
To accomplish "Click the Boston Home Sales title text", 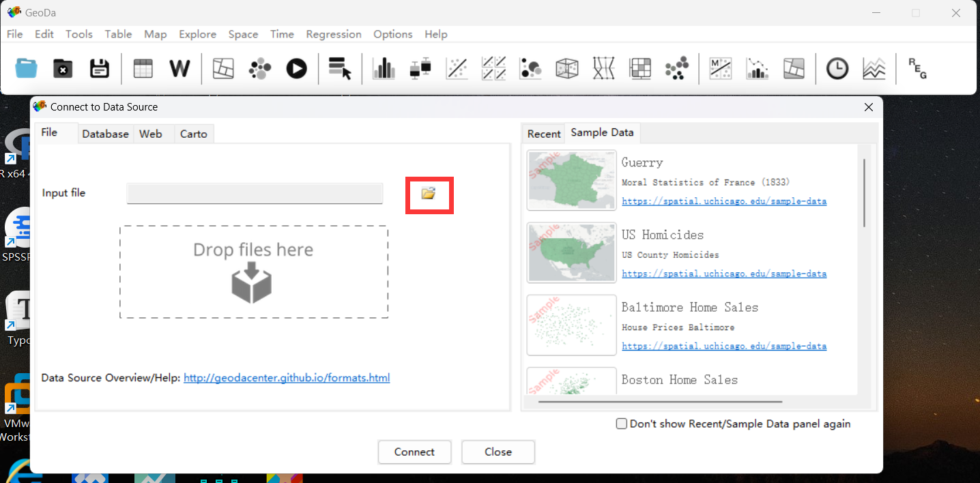I will [x=680, y=379].
